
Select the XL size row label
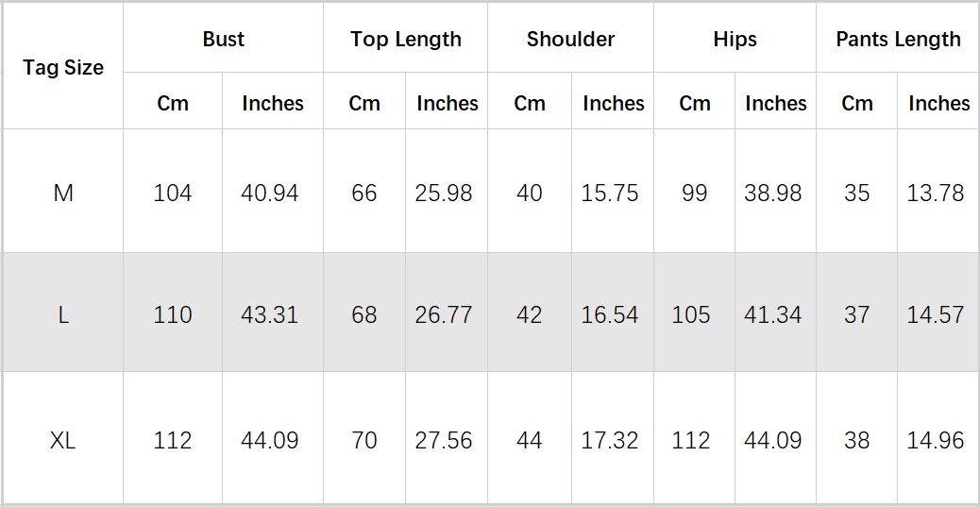pos(63,440)
